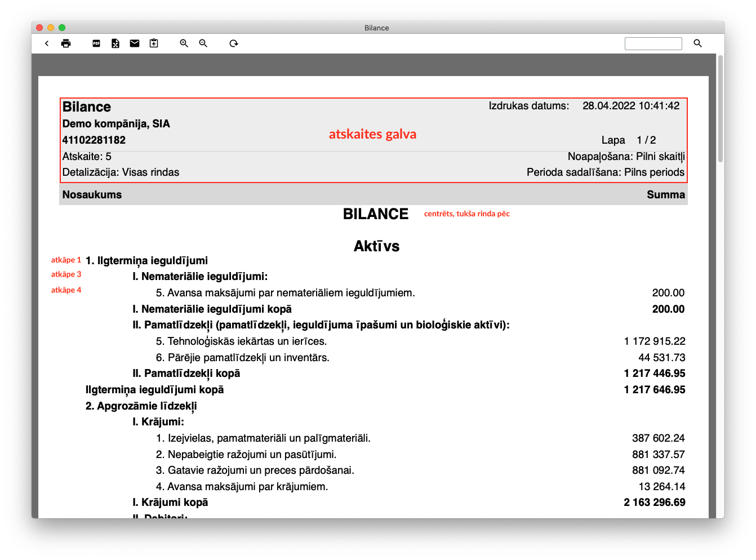Send the report by email
The width and height of the screenshot is (756, 560).
[x=135, y=43]
